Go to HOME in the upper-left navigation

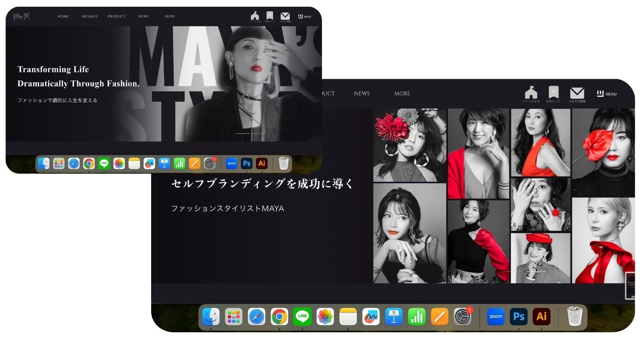[63, 16]
